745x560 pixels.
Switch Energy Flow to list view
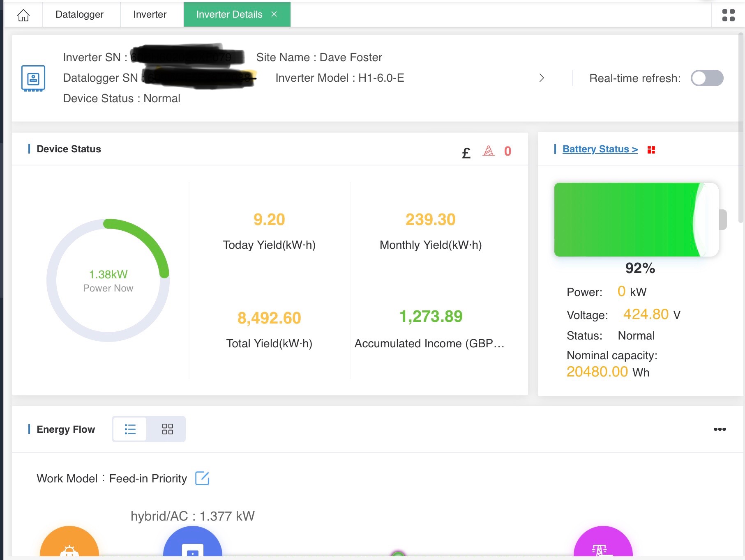point(130,429)
